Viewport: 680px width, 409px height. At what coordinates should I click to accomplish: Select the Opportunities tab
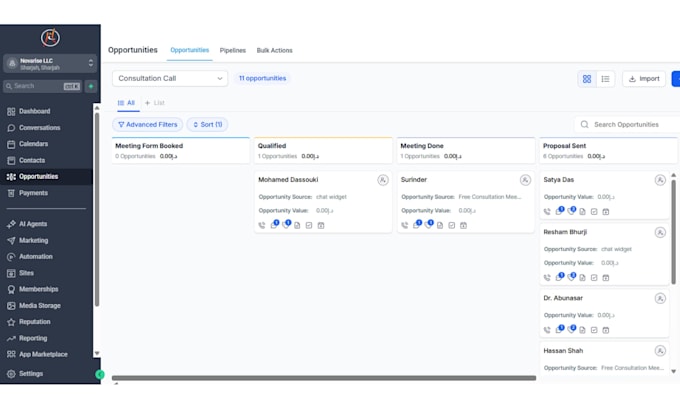190,50
